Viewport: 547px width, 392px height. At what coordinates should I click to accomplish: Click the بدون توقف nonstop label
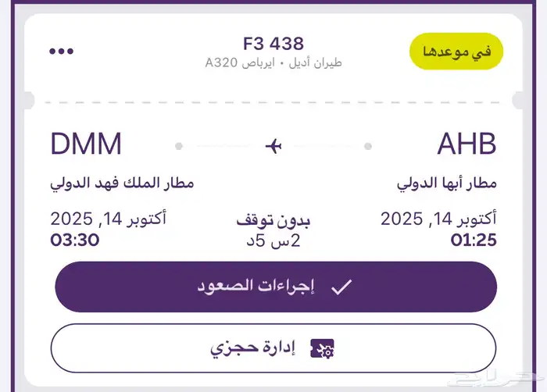273,221
